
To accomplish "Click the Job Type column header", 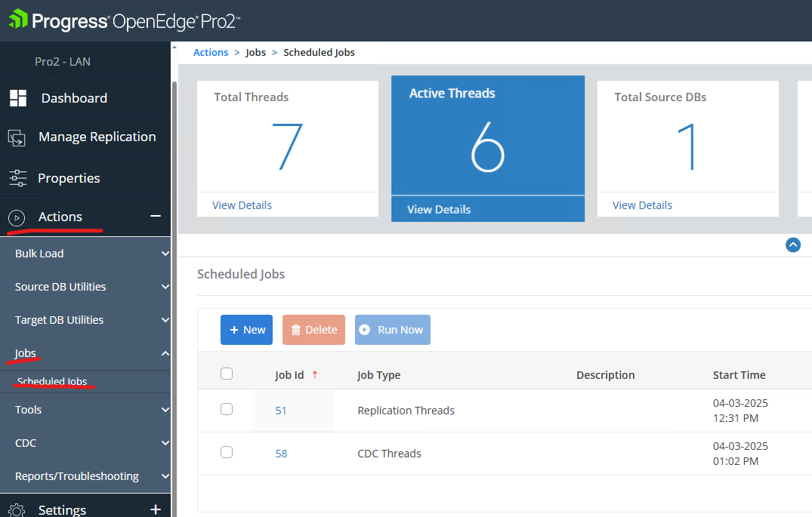I will 378,375.
